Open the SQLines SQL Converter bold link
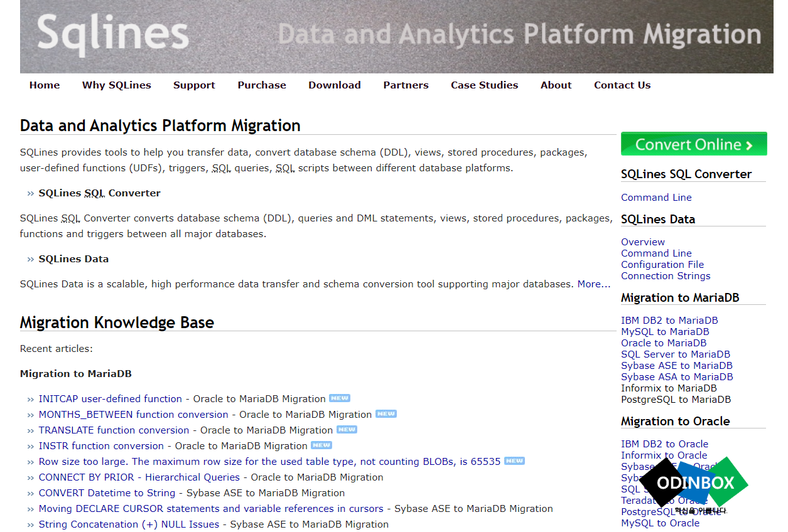The width and height of the screenshot is (788, 532). tap(99, 193)
